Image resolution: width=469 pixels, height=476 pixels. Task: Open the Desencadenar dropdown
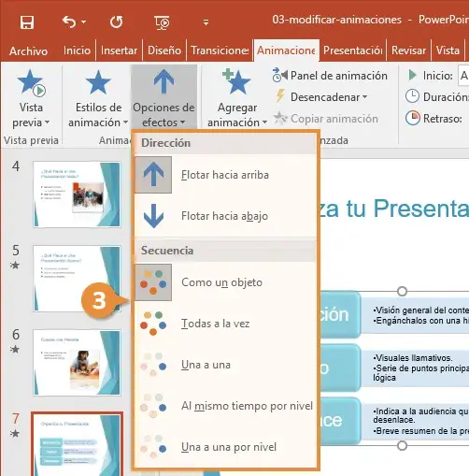click(321, 97)
